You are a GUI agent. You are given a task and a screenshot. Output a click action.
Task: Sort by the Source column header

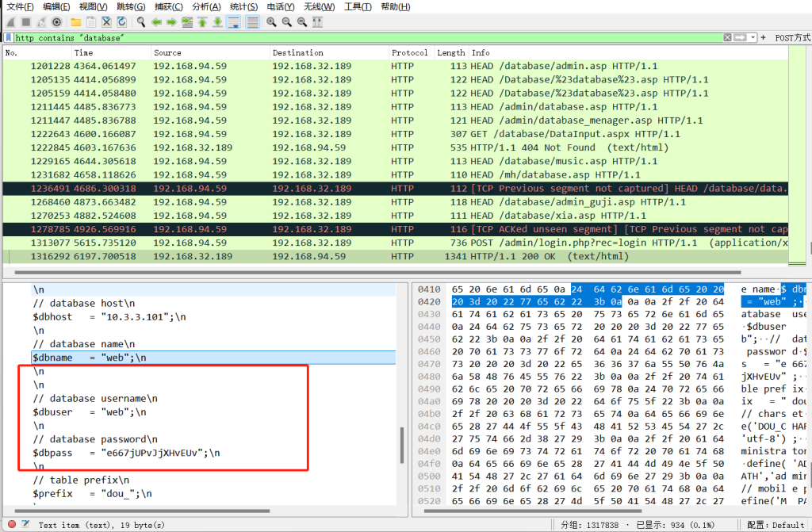[x=210, y=52]
